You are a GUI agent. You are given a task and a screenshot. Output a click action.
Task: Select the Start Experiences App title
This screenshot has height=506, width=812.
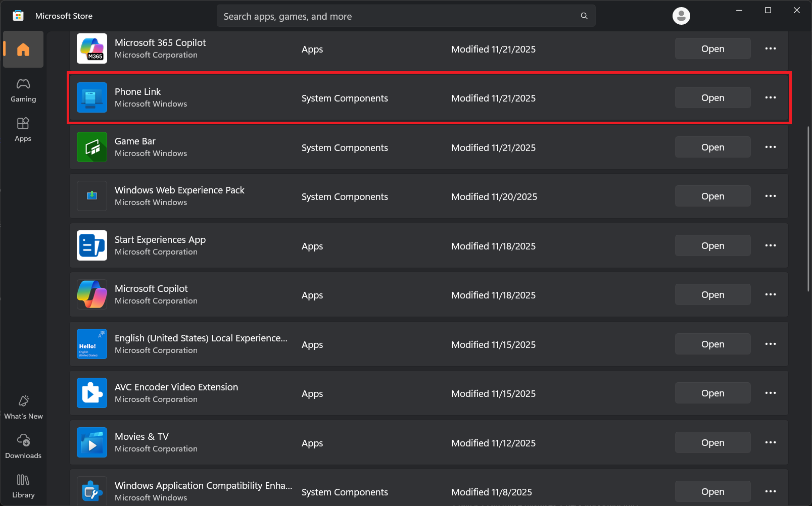tap(160, 239)
